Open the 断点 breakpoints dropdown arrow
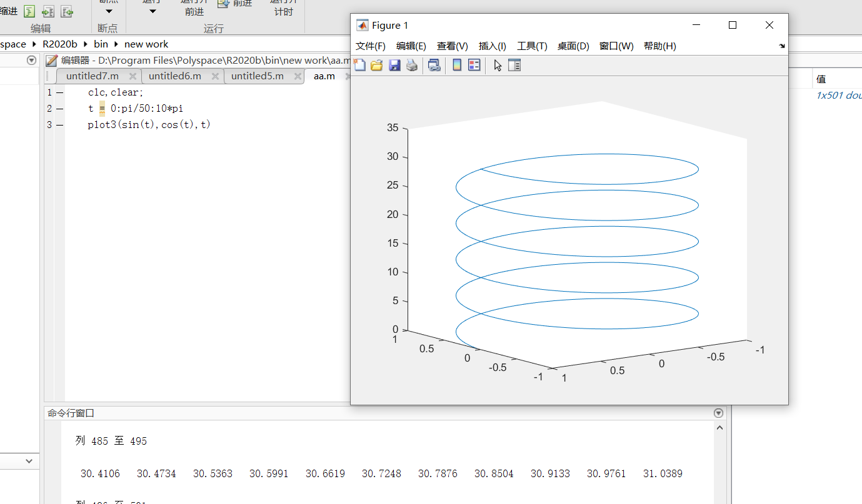 click(109, 11)
